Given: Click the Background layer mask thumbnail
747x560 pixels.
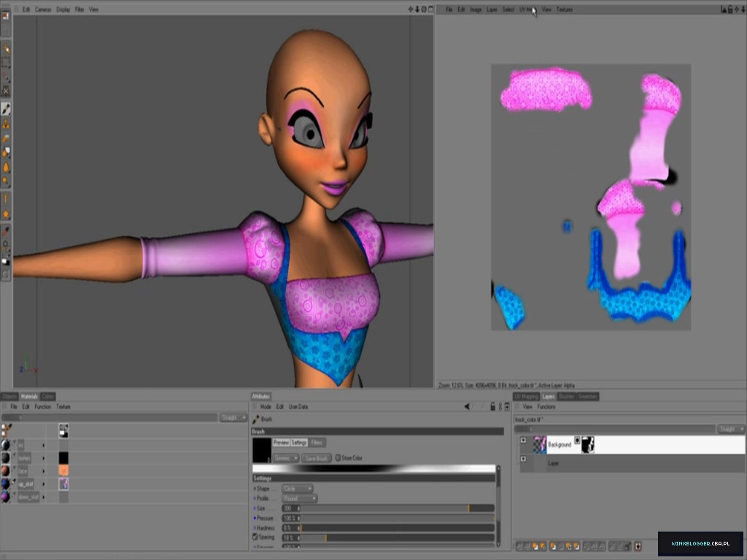Looking at the screenshot, I should (x=588, y=445).
